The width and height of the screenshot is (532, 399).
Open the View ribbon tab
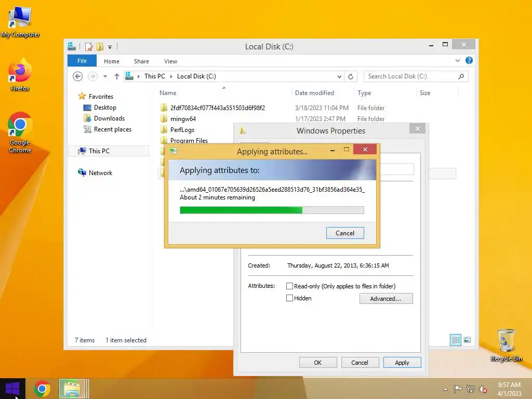[170, 61]
